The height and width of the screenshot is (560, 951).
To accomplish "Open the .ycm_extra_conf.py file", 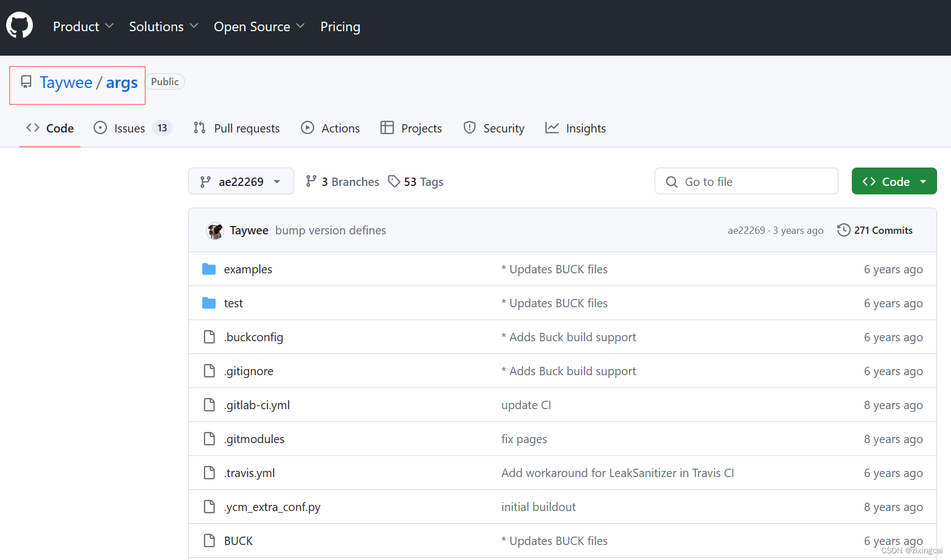I will [x=272, y=507].
